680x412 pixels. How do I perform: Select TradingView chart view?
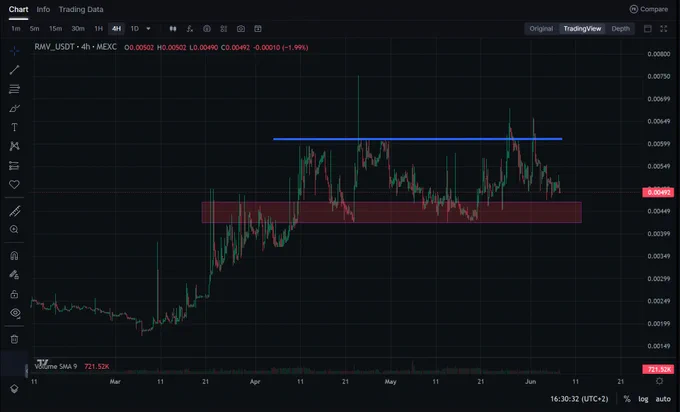[582, 29]
